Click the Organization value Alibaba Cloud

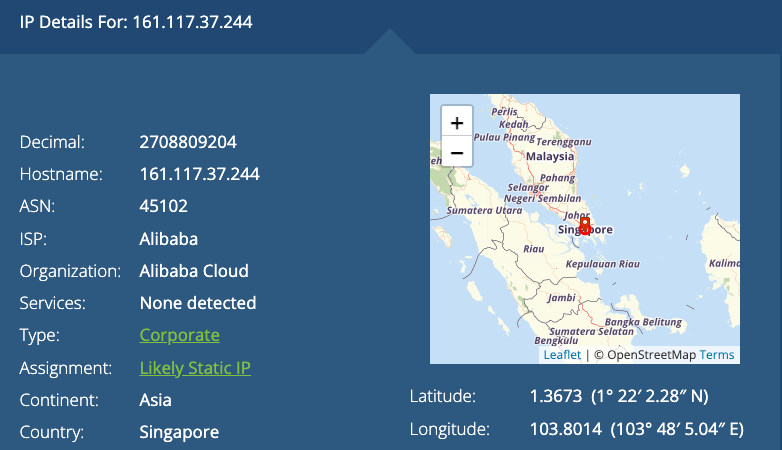[x=194, y=271]
